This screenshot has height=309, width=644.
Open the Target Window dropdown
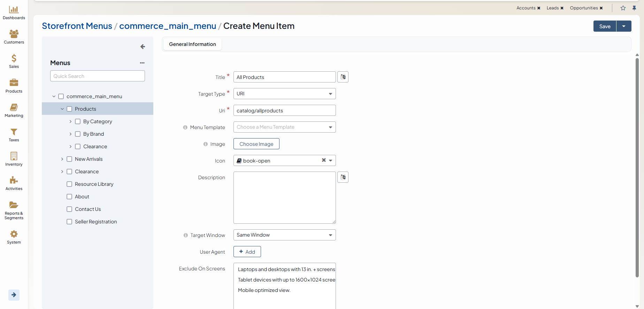point(284,235)
